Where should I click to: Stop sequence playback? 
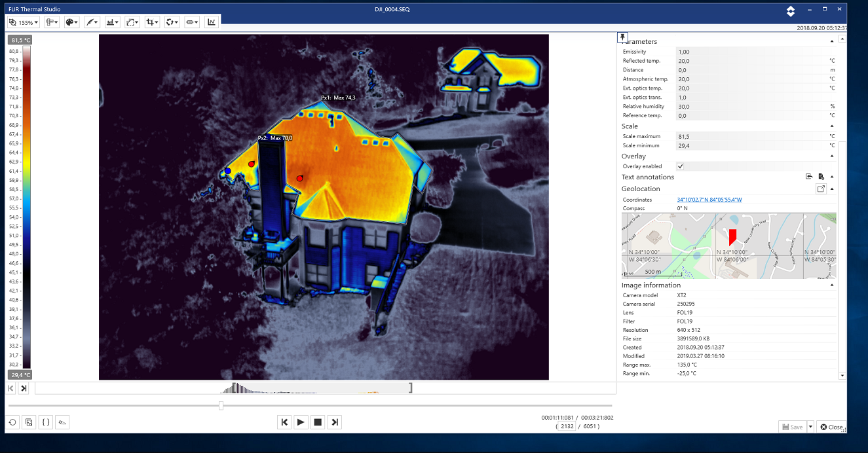coord(318,422)
